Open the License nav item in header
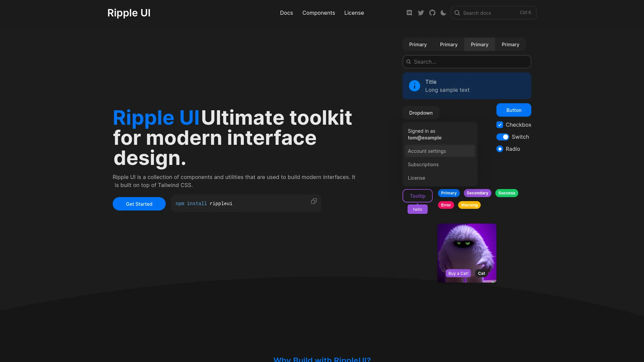 354,13
